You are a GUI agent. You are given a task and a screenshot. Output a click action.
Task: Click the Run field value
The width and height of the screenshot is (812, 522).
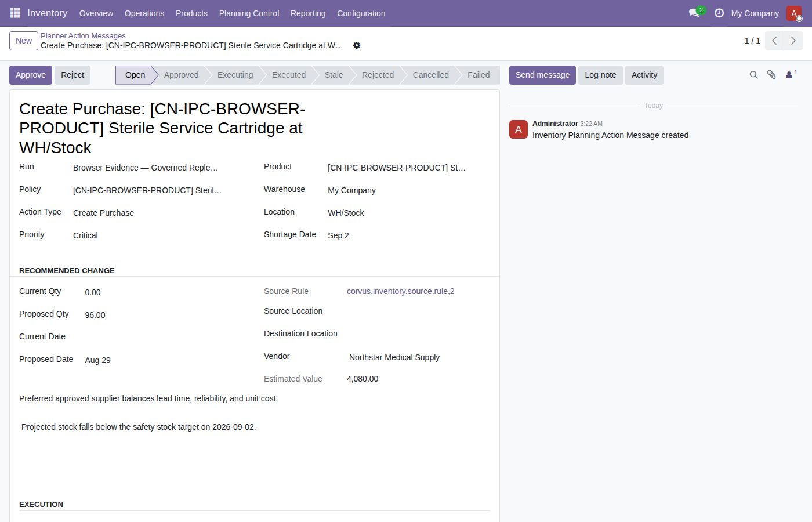pos(146,168)
